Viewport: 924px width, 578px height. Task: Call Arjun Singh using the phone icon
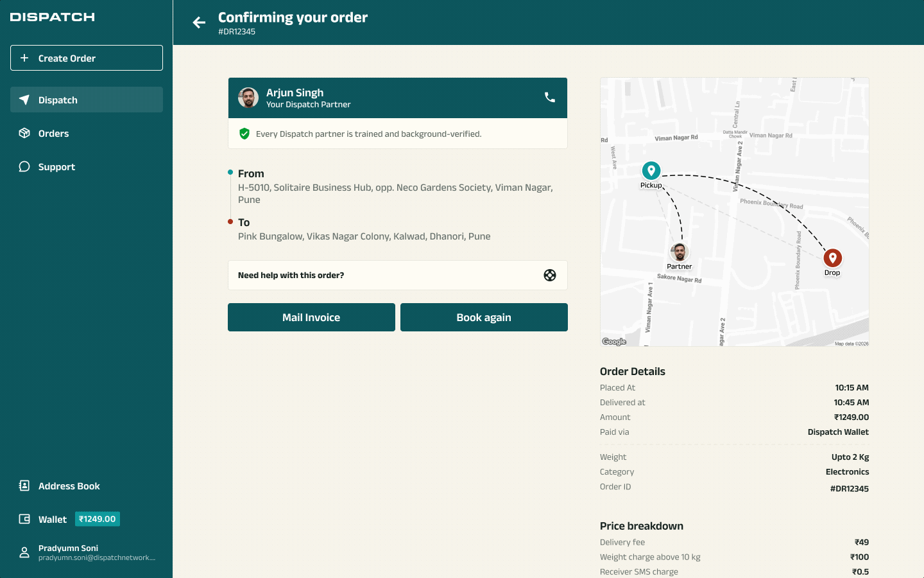tap(550, 97)
